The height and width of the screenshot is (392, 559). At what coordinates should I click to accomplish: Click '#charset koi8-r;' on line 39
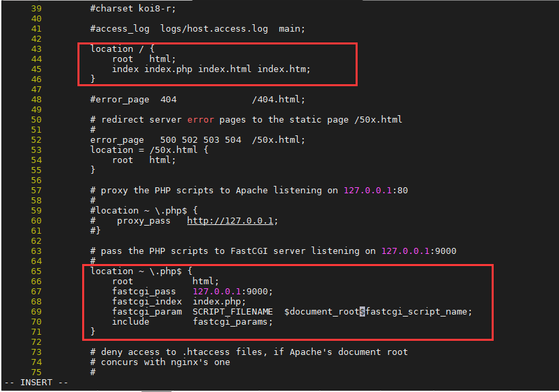pyautogui.click(x=133, y=8)
